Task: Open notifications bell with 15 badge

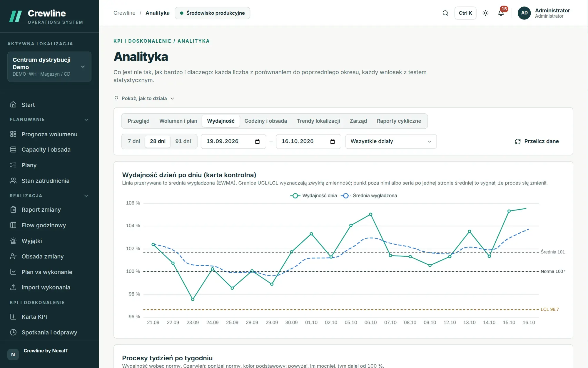Action: coord(501,13)
